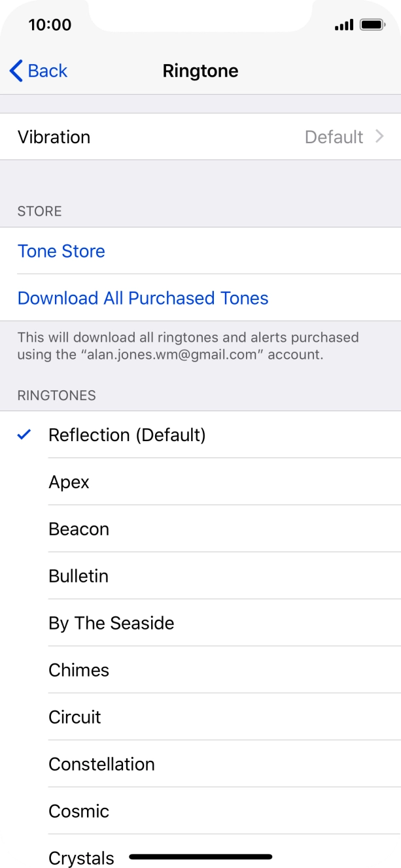
Task: Select the Default vibration value
Action: pos(336,137)
